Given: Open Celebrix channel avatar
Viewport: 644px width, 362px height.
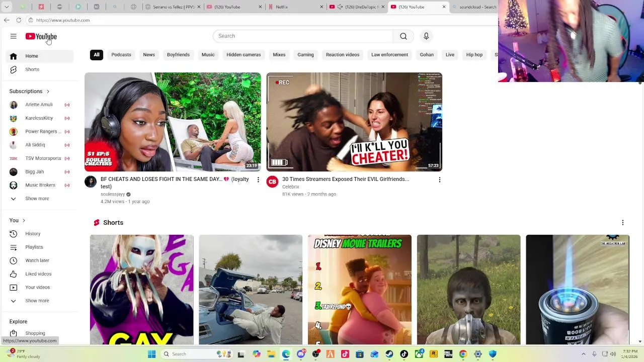Looking at the screenshot, I should tap(272, 182).
